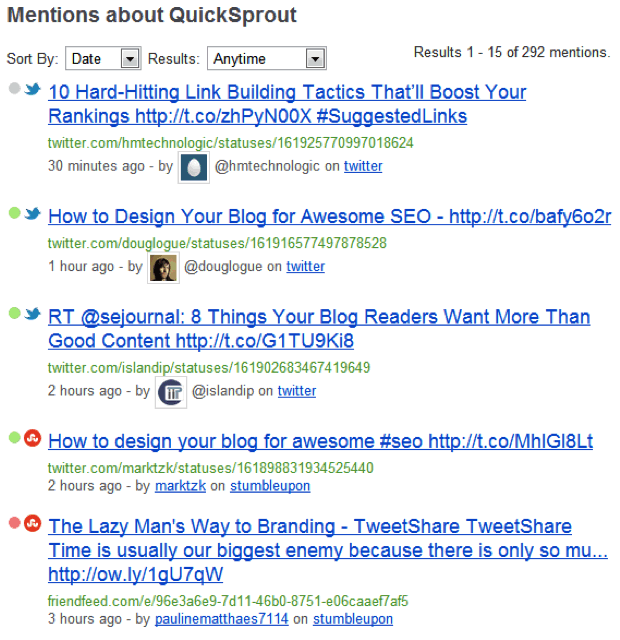Open 'The Lazy Man's Way to Branding' headline
This screenshot has width=620, height=640.
tap(309, 527)
